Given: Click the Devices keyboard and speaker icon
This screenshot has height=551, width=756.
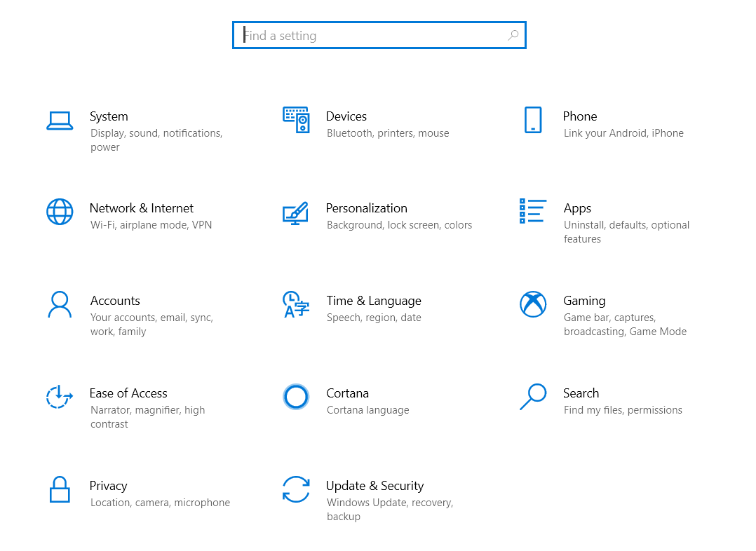Looking at the screenshot, I should [296, 120].
